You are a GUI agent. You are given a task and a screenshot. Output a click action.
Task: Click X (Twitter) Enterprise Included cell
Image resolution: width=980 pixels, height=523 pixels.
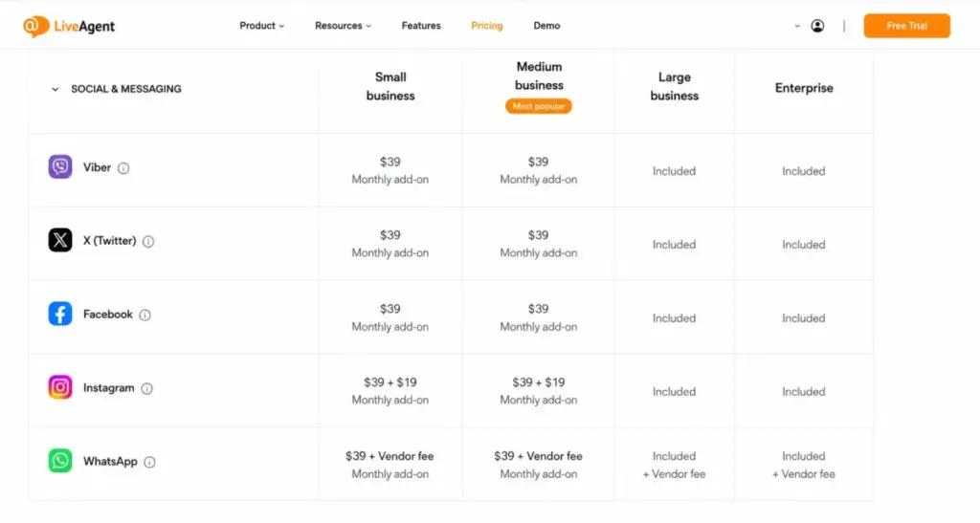(x=804, y=245)
